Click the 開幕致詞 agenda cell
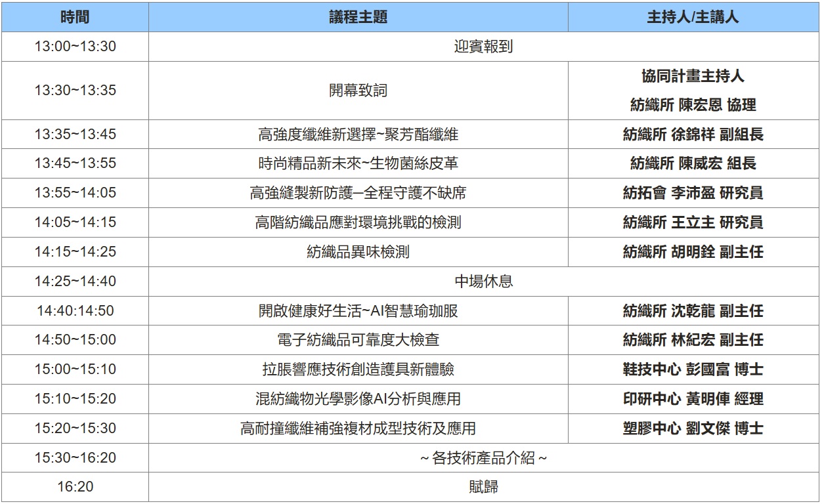The width and height of the screenshot is (822, 504). click(358, 91)
